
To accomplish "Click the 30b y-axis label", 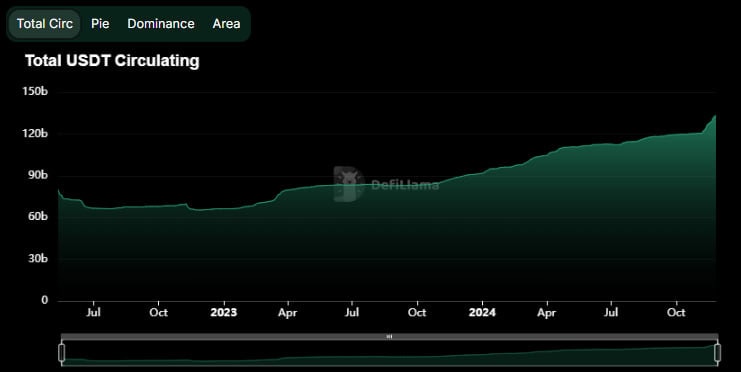I will click(37, 259).
